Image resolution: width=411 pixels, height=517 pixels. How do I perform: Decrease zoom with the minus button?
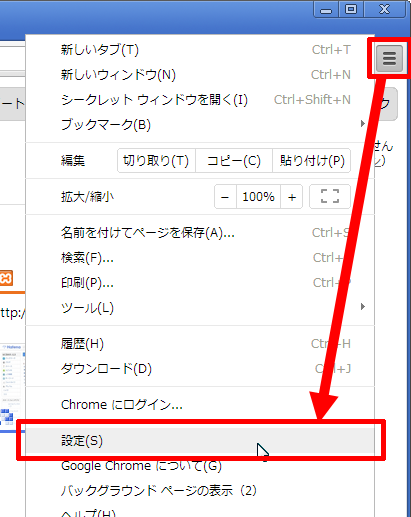point(225,197)
